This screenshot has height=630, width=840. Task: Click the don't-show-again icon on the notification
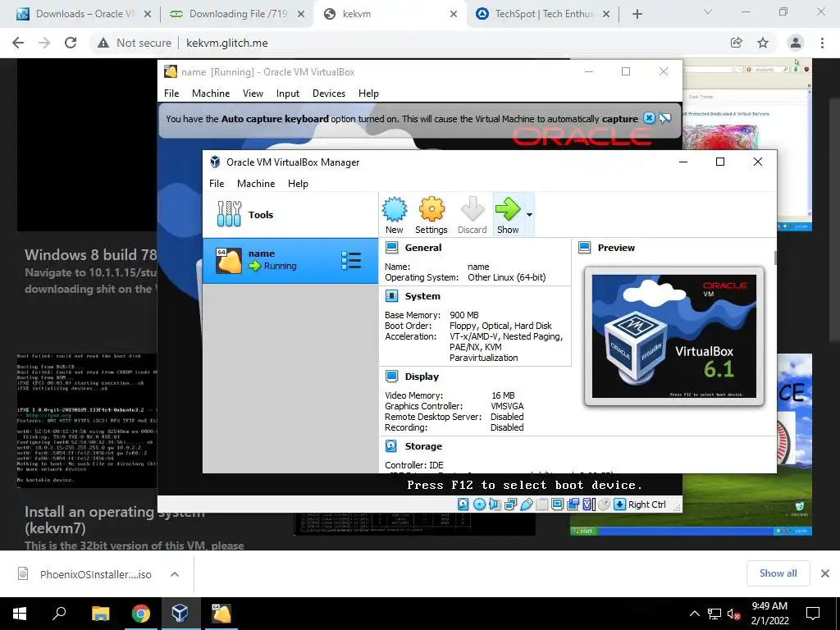[x=664, y=118]
